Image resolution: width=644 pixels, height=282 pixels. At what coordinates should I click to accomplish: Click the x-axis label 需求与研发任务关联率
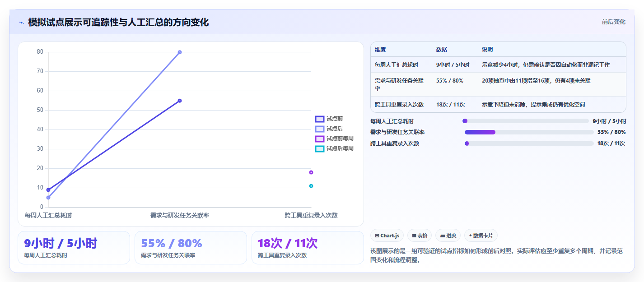coord(180,215)
